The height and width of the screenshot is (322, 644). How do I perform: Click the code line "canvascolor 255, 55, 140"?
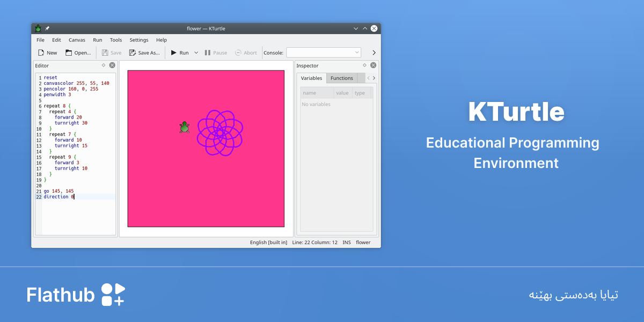tap(77, 83)
